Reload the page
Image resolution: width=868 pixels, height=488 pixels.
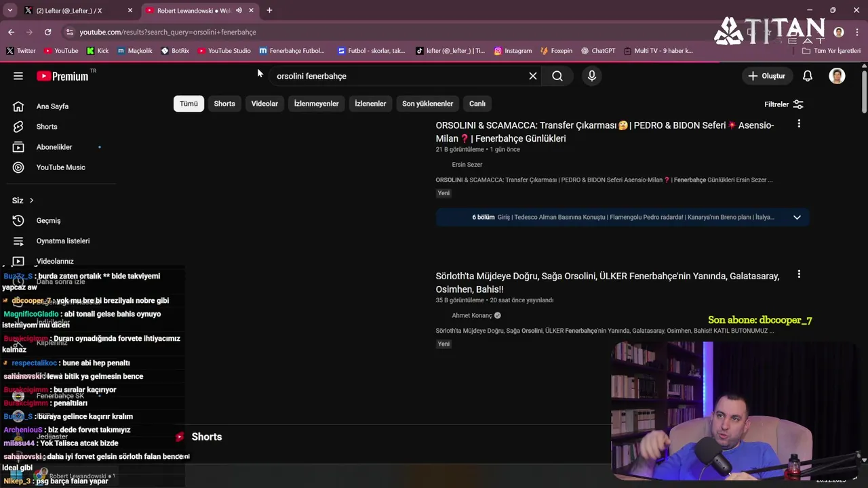tap(47, 32)
